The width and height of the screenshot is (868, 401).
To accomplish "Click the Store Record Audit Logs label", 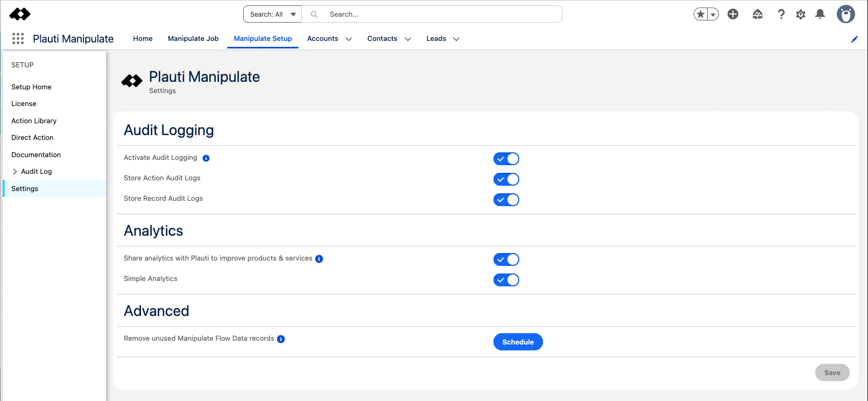I will (163, 199).
